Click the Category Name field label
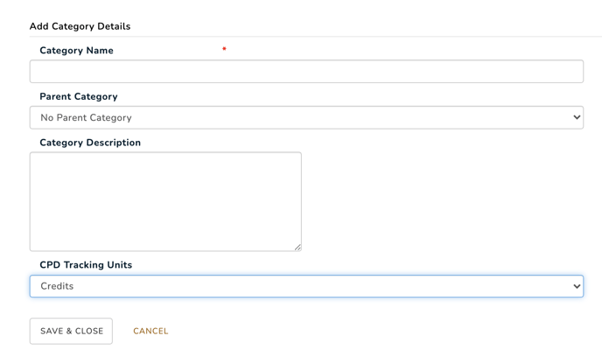 76,51
